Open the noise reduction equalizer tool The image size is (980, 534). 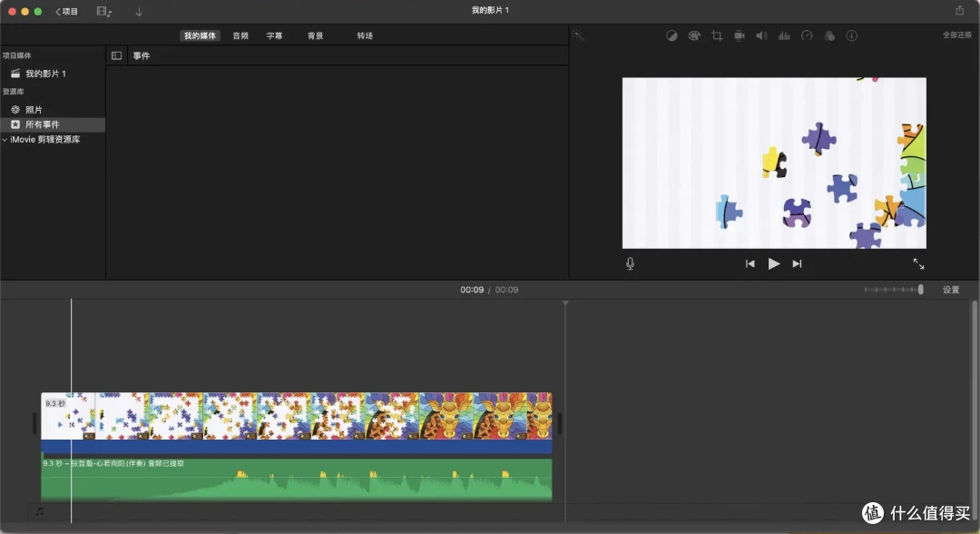point(784,35)
